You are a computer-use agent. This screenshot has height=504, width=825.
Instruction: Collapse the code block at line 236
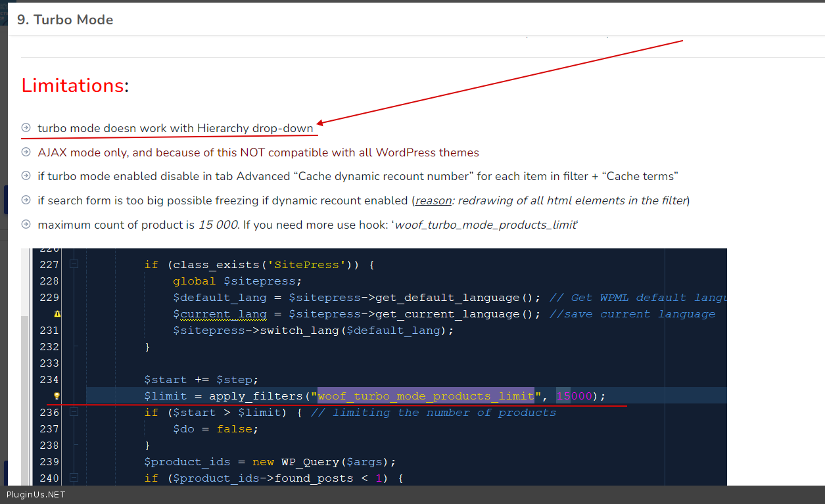point(74,413)
